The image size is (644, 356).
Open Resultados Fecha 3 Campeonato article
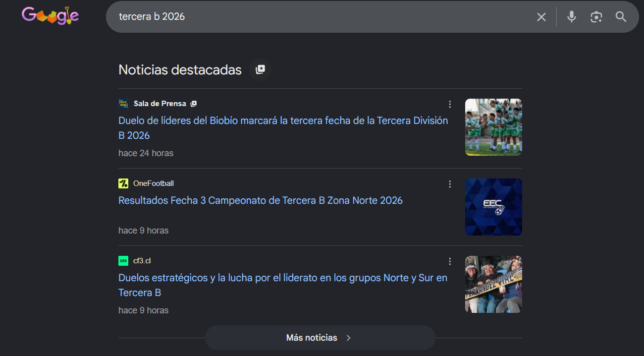click(261, 200)
